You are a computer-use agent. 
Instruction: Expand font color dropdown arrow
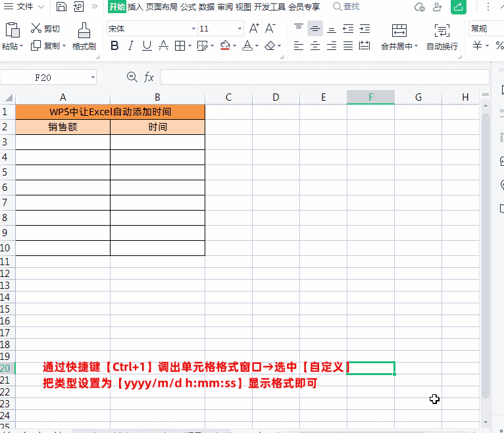[x=257, y=46]
